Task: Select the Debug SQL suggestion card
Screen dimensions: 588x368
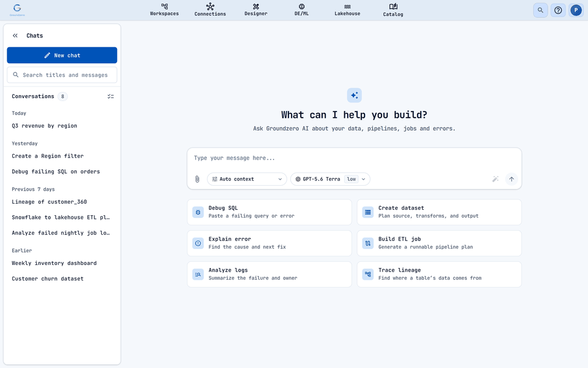Action: click(269, 212)
